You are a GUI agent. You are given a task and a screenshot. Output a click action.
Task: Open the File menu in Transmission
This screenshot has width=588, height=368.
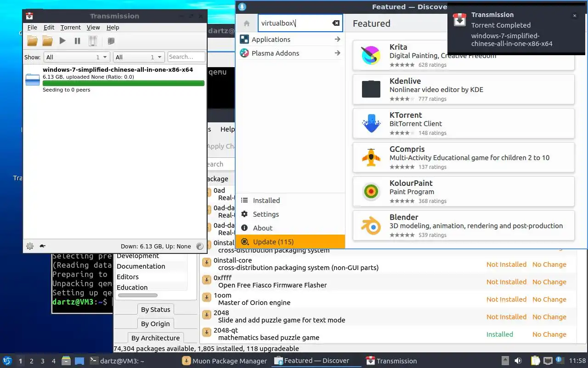[x=32, y=28]
